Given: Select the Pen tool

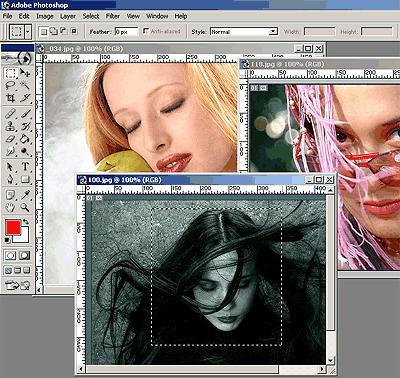Looking at the screenshot, I should 11,179.
